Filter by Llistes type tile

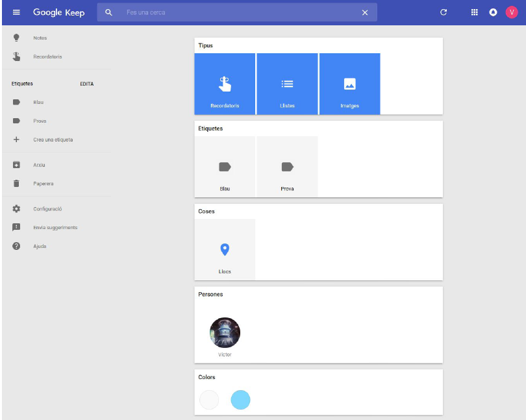(x=287, y=84)
